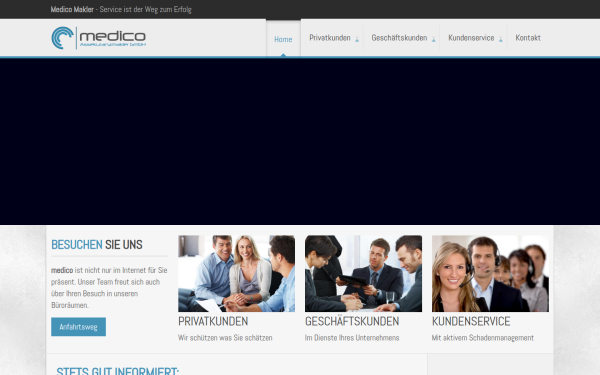Open the Geschäftskunden meeting photo thumbnail
Viewport: 600px width, 375px height.
(x=364, y=274)
